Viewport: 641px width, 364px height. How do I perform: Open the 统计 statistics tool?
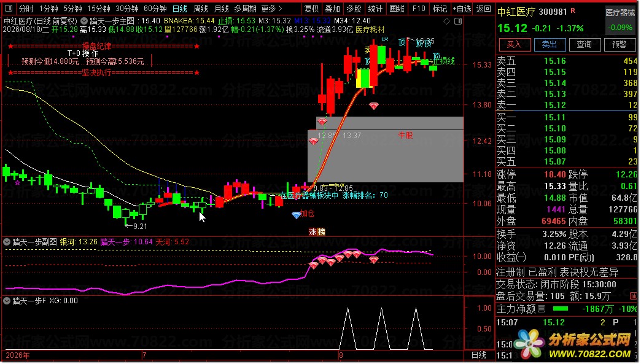pyautogui.click(x=375, y=9)
